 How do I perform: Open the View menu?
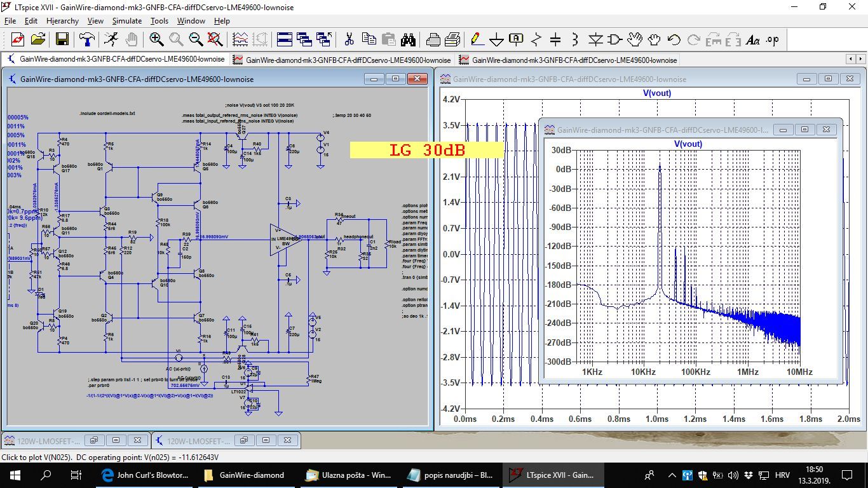tap(95, 21)
